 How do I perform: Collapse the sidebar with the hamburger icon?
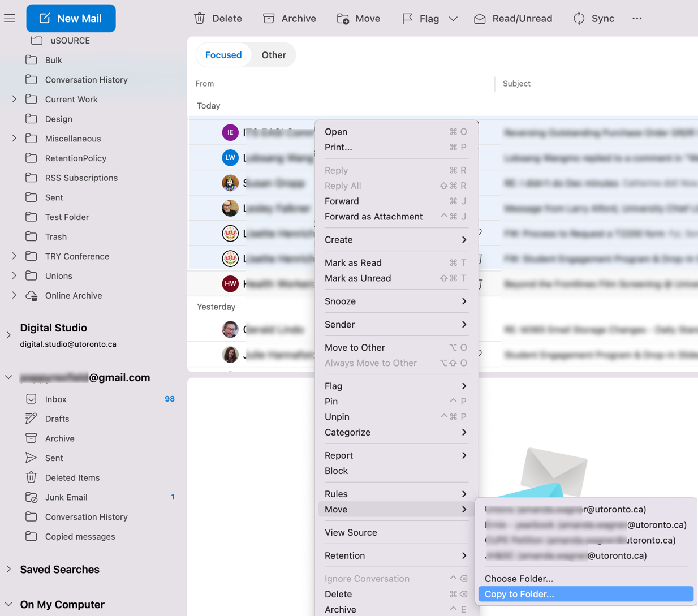pos(10,18)
